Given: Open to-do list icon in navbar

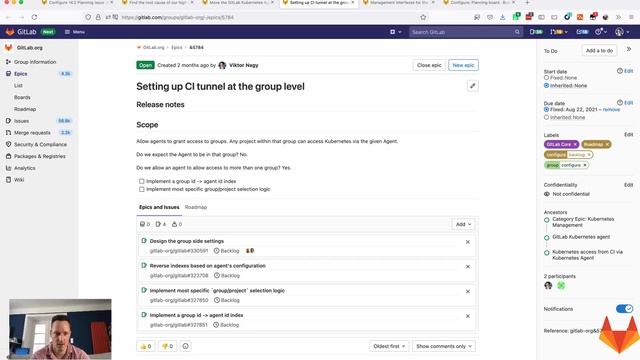Looking at the screenshot, I should coord(582,32).
